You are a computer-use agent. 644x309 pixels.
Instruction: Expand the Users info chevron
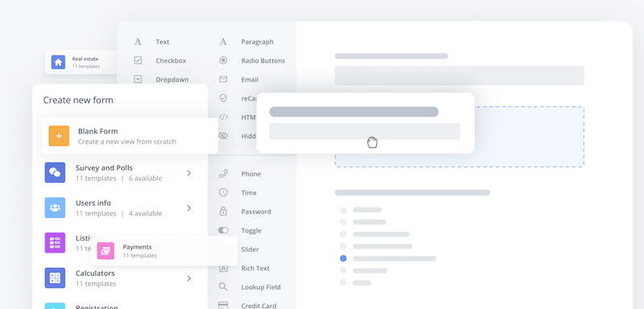click(189, 208)
